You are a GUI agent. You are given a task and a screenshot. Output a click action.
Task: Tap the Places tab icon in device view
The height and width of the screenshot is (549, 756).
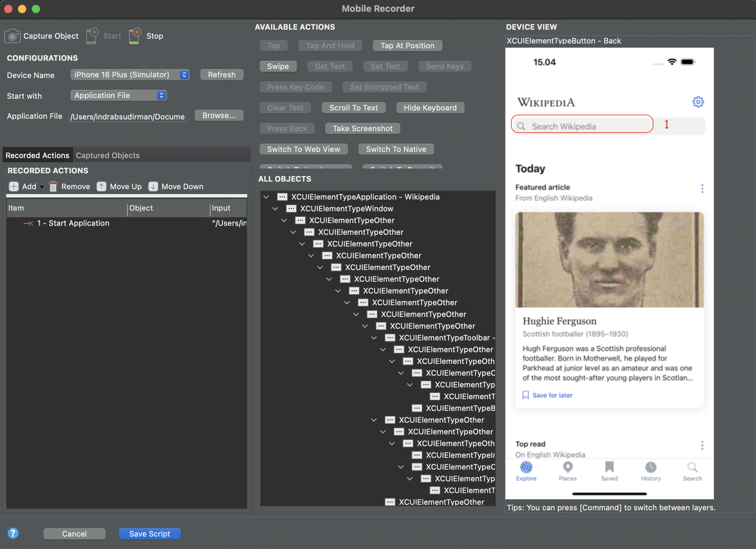[x=568, y=468]
